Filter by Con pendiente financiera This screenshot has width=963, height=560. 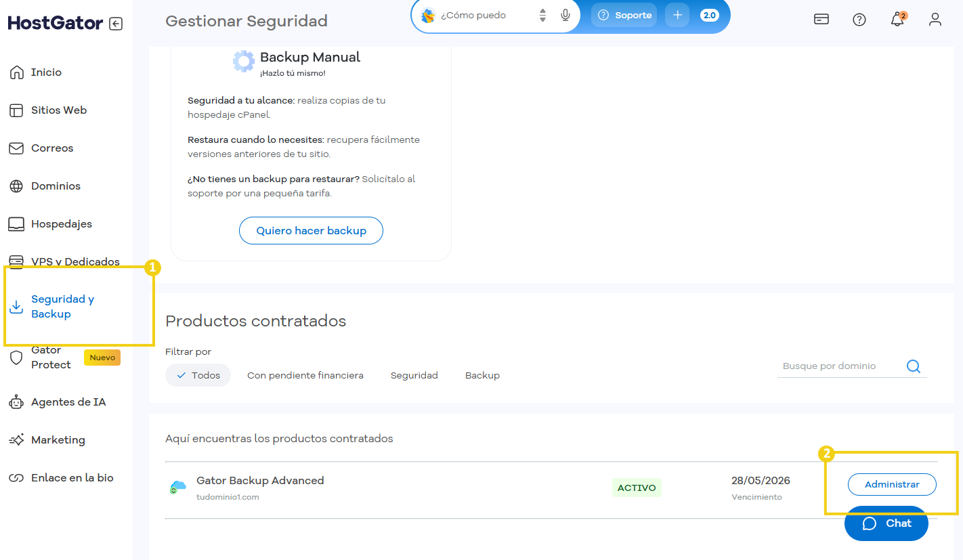pyautogui.click(x=305, y=375)
